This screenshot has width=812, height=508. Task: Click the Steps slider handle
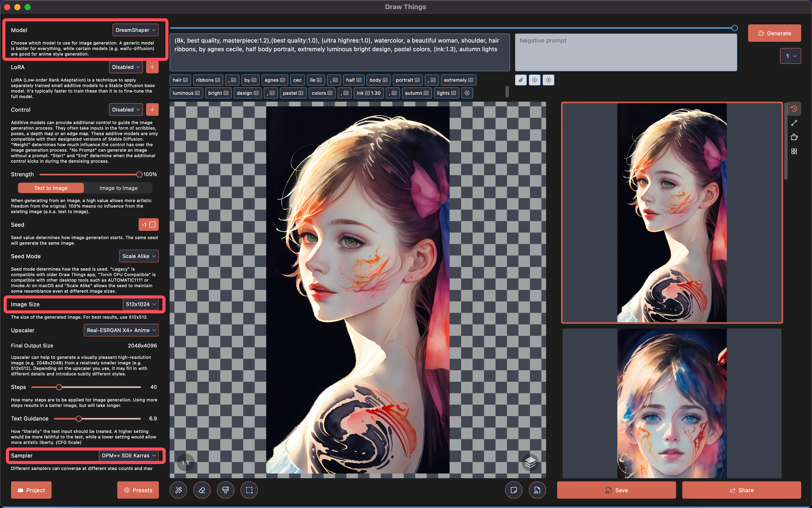[59, 387]
